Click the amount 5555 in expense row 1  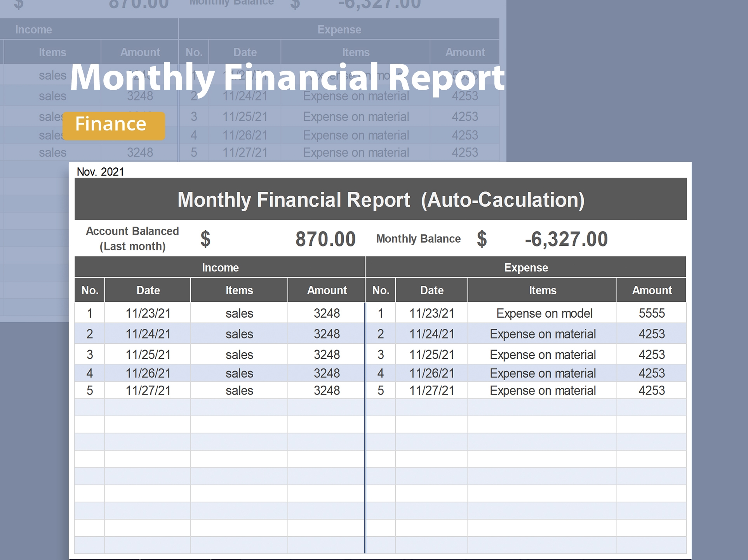[651, 313]
